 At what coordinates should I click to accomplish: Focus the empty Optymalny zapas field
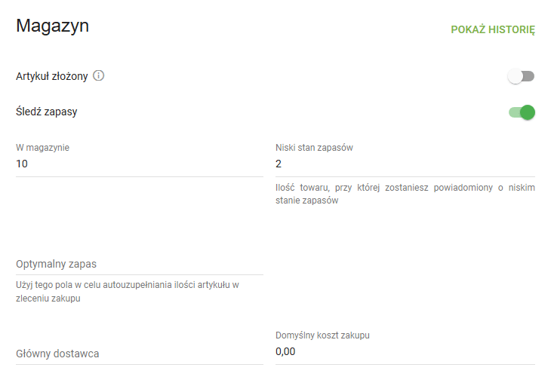[x=140, y=264]
